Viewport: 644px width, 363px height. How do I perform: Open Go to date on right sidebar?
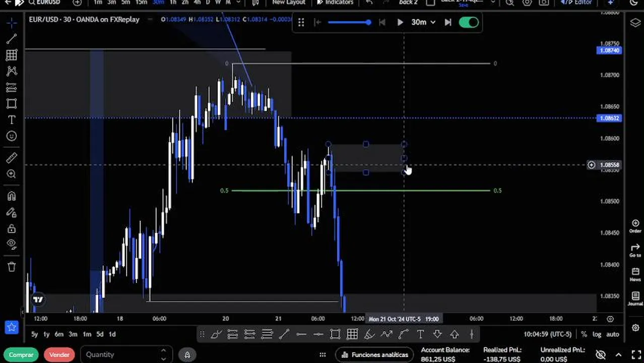click(x=635, y=250)
